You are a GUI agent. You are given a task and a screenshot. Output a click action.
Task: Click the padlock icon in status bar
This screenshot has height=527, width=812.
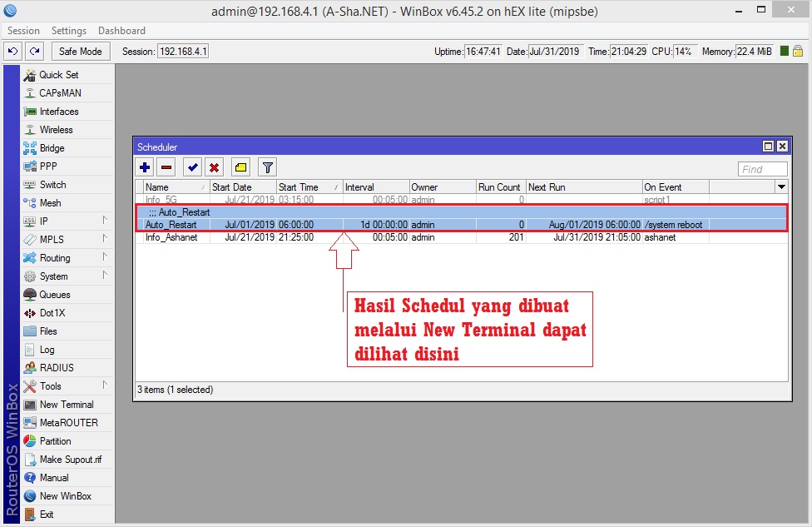click(798, 51)
